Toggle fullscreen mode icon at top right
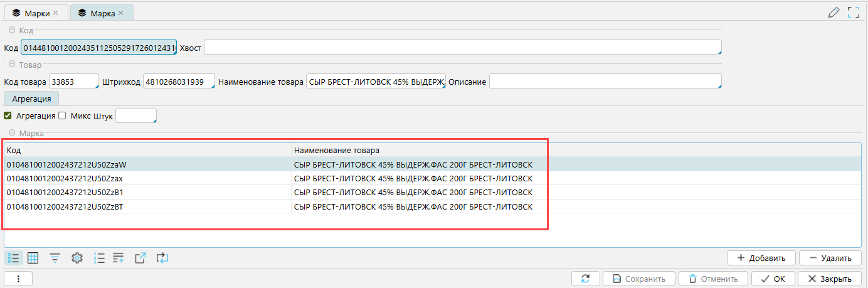 [853, 12]
